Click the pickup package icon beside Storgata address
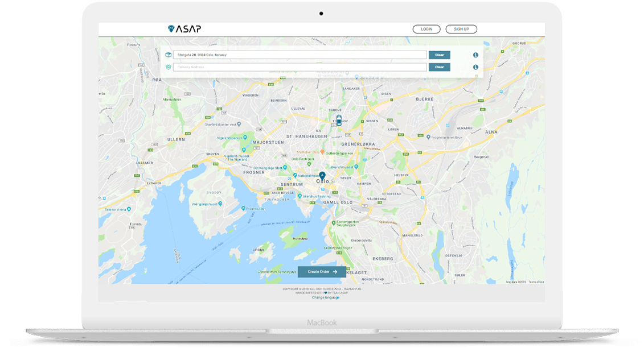 [x=169, y=55]
